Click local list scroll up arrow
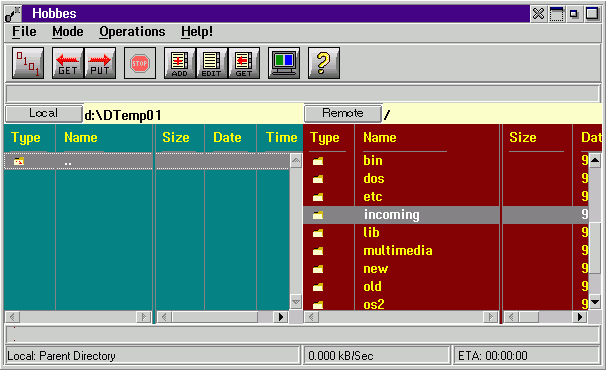 point(296,160)
